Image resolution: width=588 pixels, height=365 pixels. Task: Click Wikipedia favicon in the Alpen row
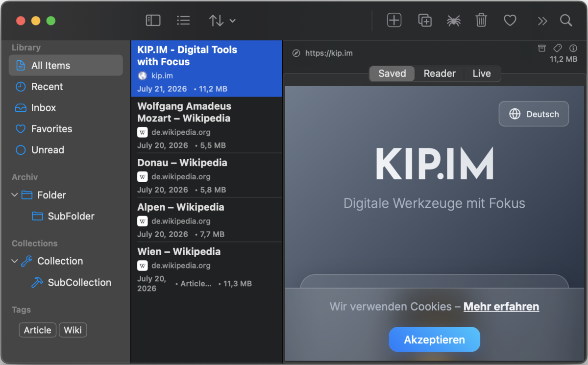(142, 221)
